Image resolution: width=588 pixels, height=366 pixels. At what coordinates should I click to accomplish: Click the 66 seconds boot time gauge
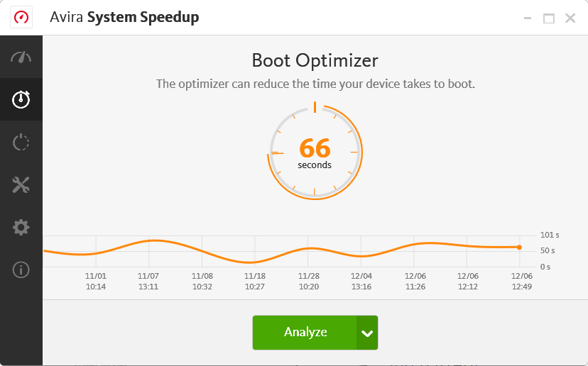(x=315, y=152)
